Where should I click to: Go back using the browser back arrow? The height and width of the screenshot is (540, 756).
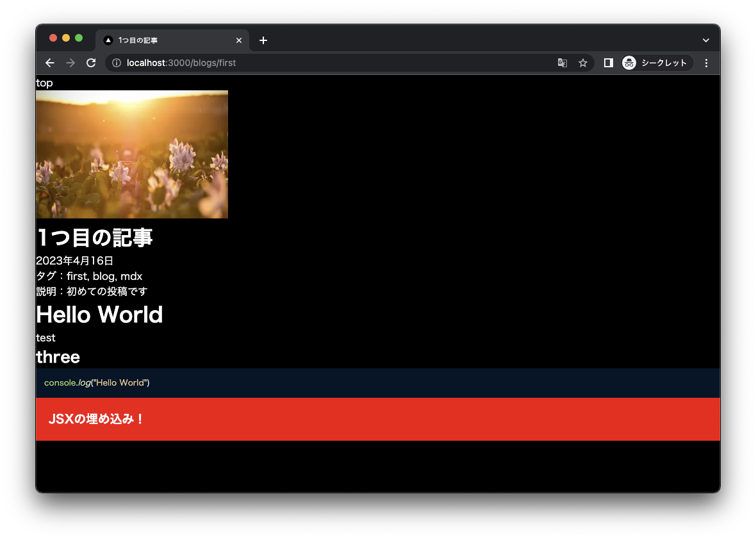[x=50, y=63]
